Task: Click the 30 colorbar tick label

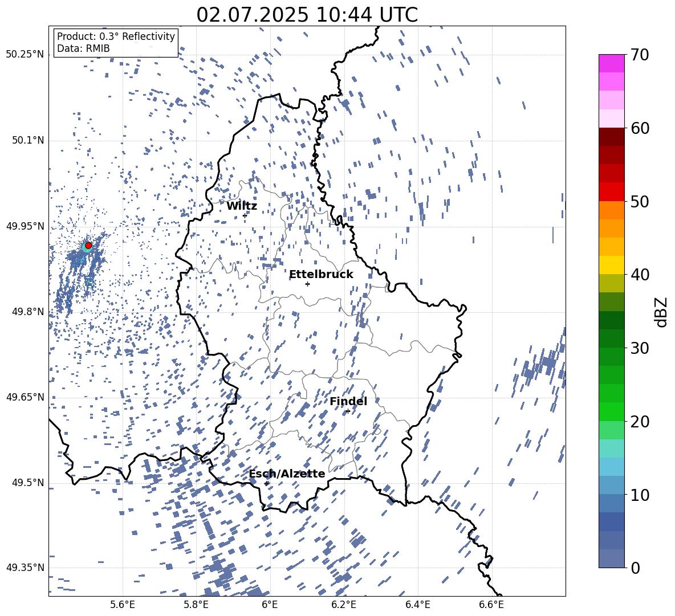Action: [640, 348]
